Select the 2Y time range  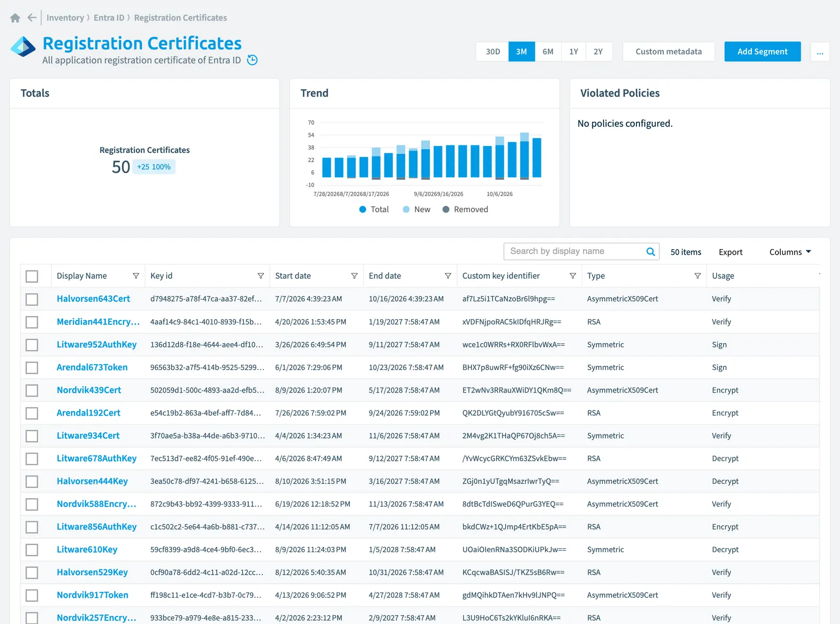[598, 51]
